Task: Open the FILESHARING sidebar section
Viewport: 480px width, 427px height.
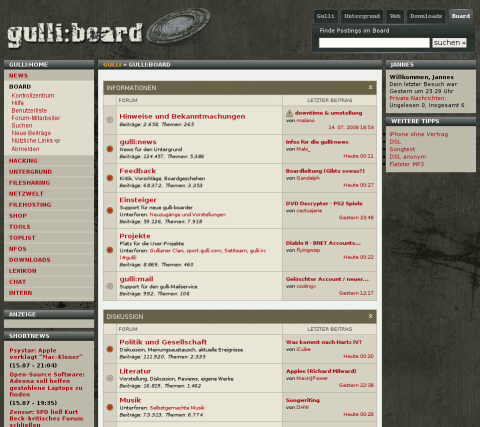Action: (29, 183)
